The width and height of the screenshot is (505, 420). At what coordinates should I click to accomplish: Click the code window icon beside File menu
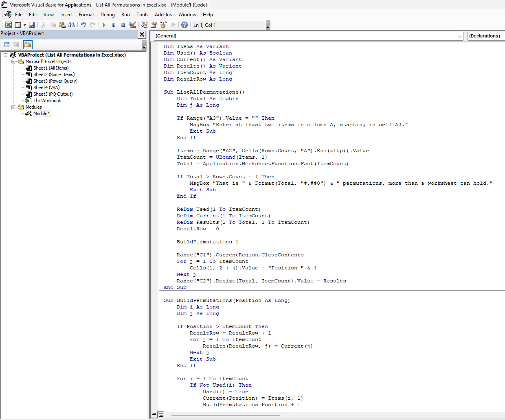[8, 14]
